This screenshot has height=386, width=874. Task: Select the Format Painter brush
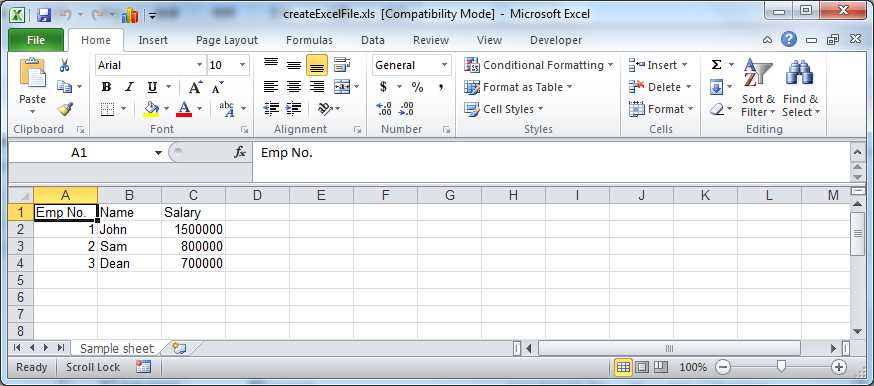click(65, 109)
